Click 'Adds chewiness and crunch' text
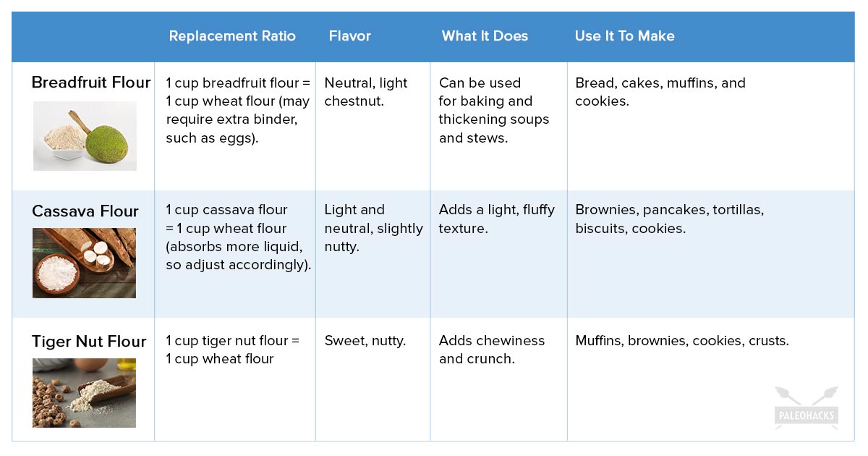The height and width of the screenshot is (456, 868). [492, 350]
